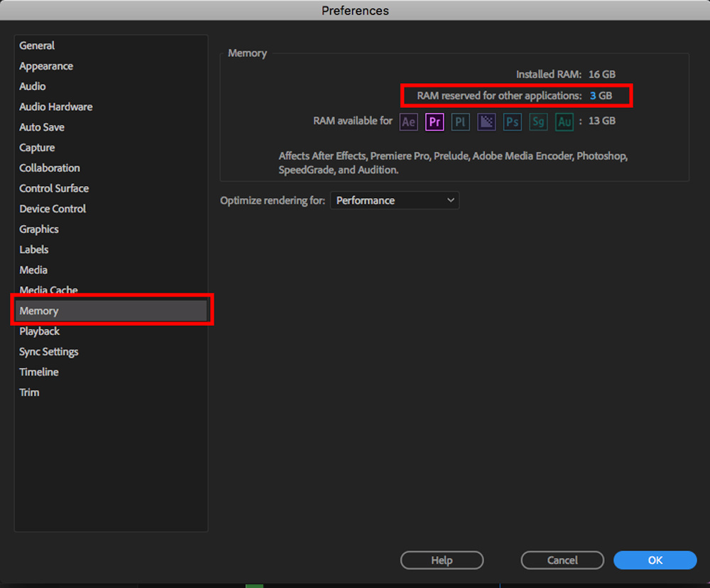The width and height of the screenshot is (710, 588).
Task: Select the Photoshop (Ps) app icon
Action: 512,121
